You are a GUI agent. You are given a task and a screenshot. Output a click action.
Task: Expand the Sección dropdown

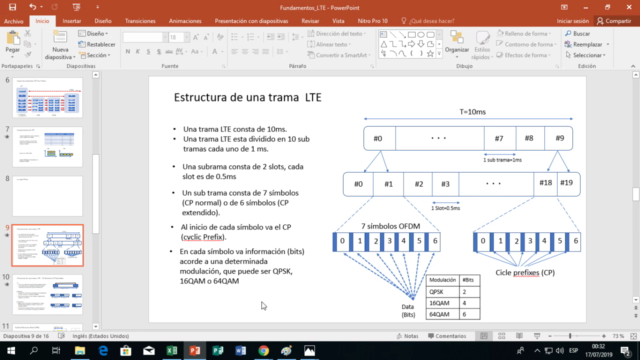[x=94, y=55]
